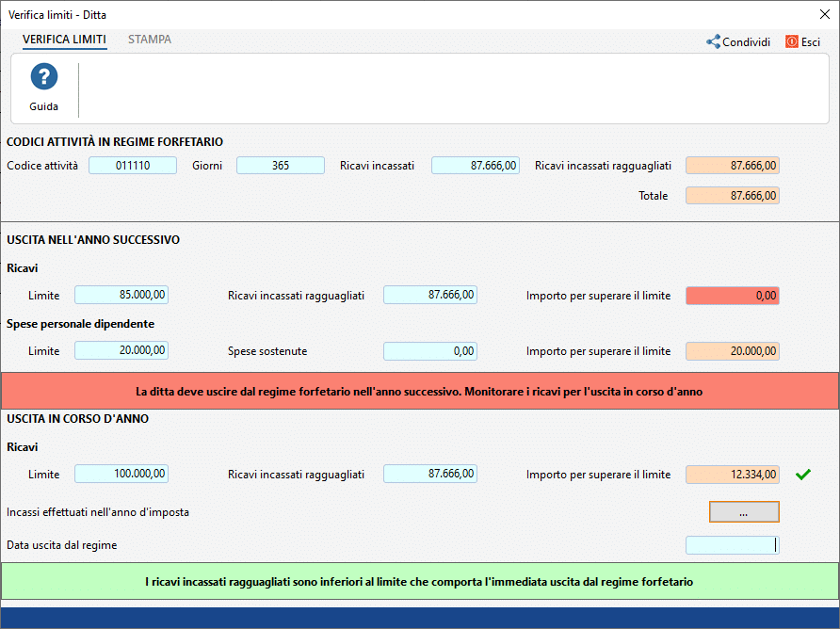Screen dimensions: 840x629
Task: Click the Spese personale dipendente label
Action: (80, 324)
